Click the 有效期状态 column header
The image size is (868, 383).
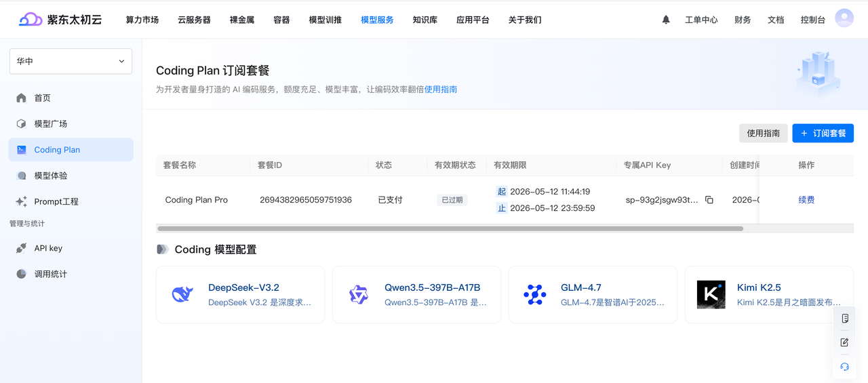(455, 165)
